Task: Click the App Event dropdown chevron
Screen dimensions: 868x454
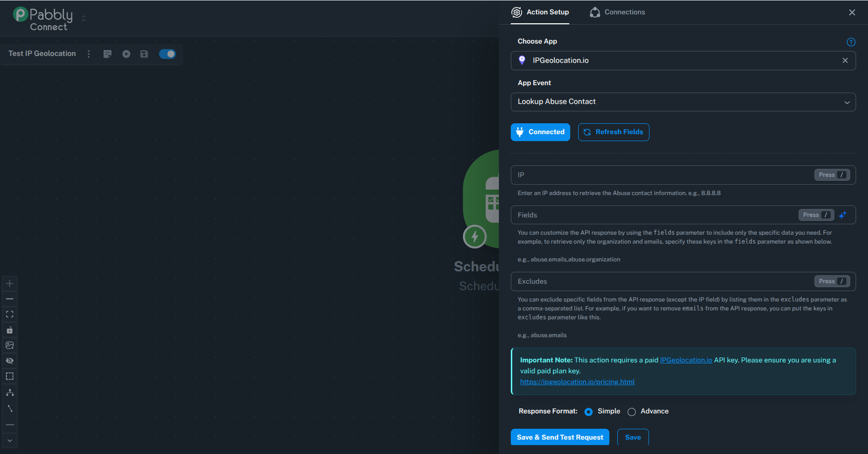Action: 847,102
